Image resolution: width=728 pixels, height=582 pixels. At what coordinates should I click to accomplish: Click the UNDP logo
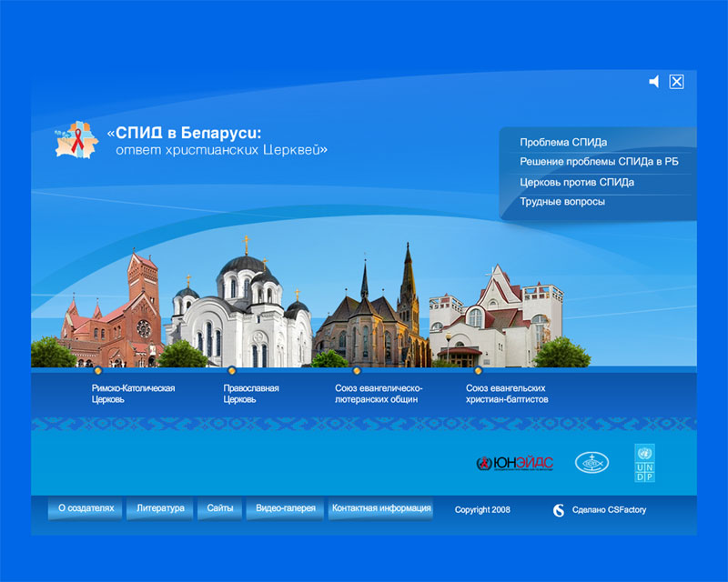[644, 463]
